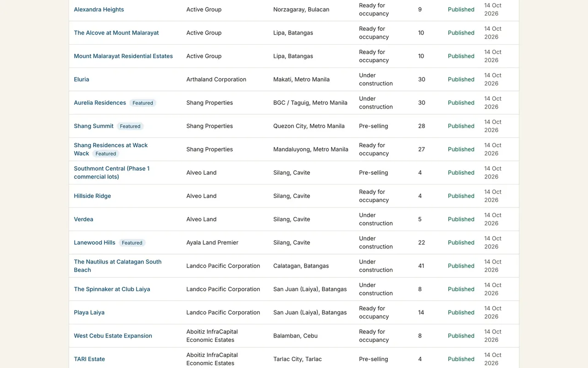Click Ayala Land Premier developer cell
This screenshot has height=368, width=588.
212,243
